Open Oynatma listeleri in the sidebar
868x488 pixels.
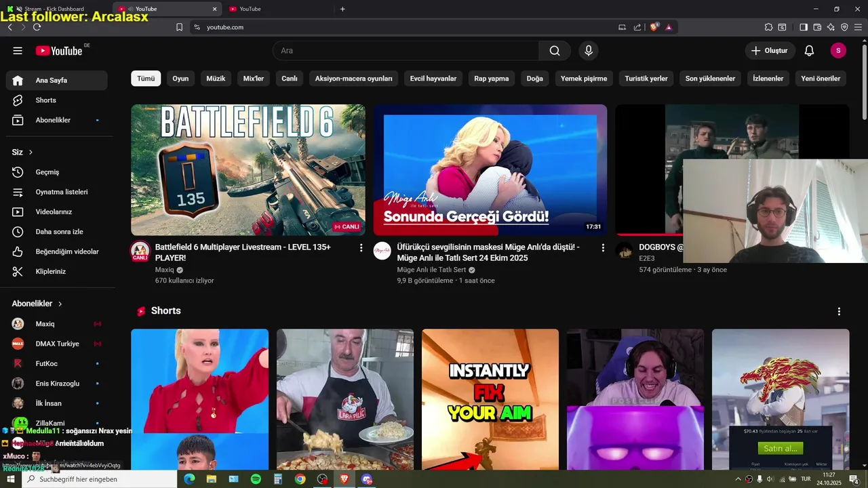pos(57,192)
